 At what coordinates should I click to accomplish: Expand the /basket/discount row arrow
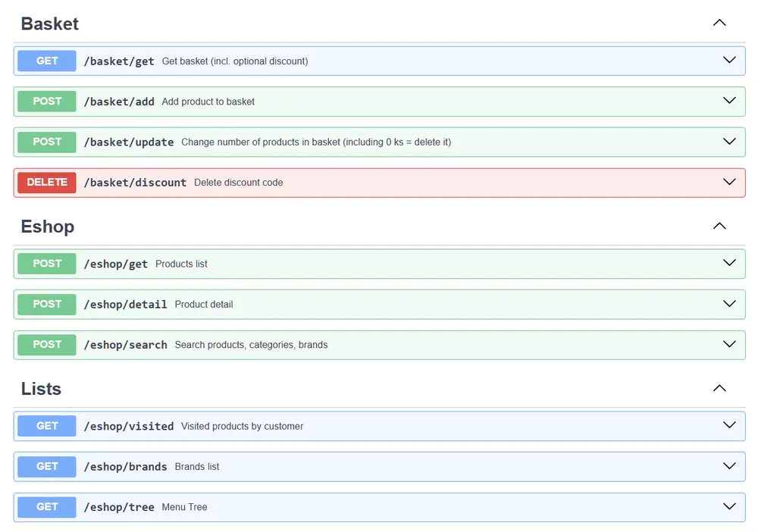click(729, 182)
